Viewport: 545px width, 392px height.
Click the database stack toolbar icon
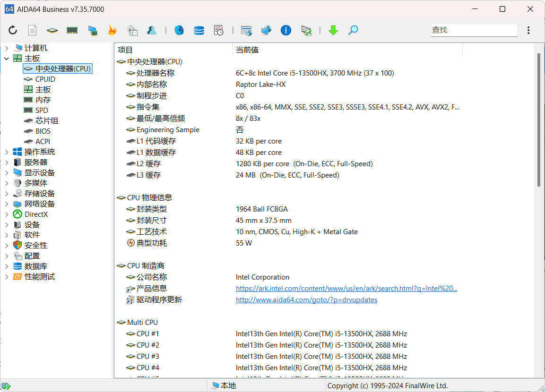199,30
